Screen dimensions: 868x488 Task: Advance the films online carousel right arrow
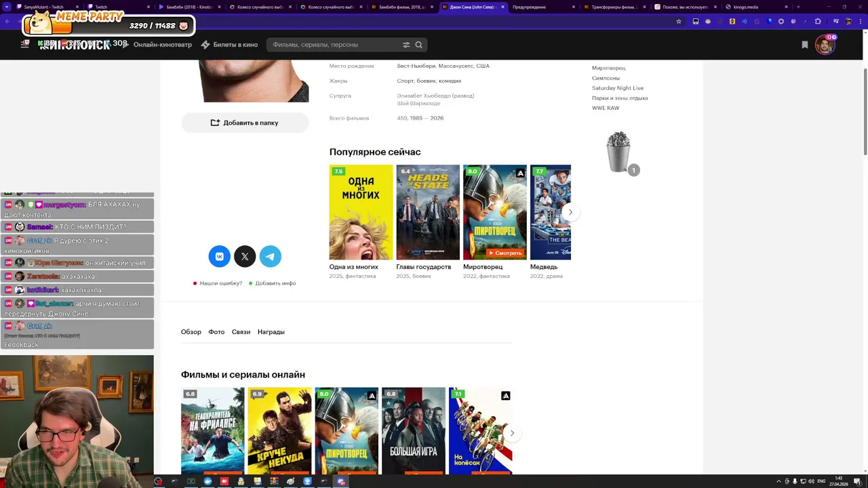[512, 433]
